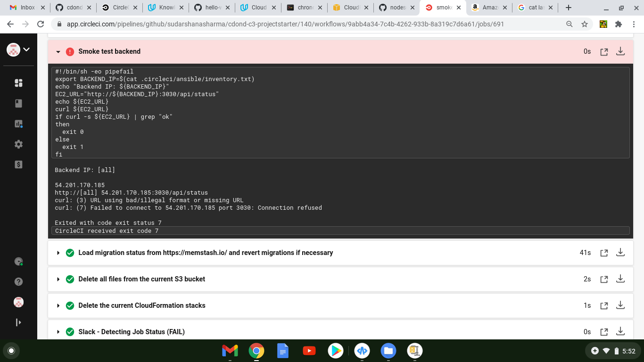Screen dimensions: 644x362
Task: Reload the CircleCI page
Action: click(41, 24)
